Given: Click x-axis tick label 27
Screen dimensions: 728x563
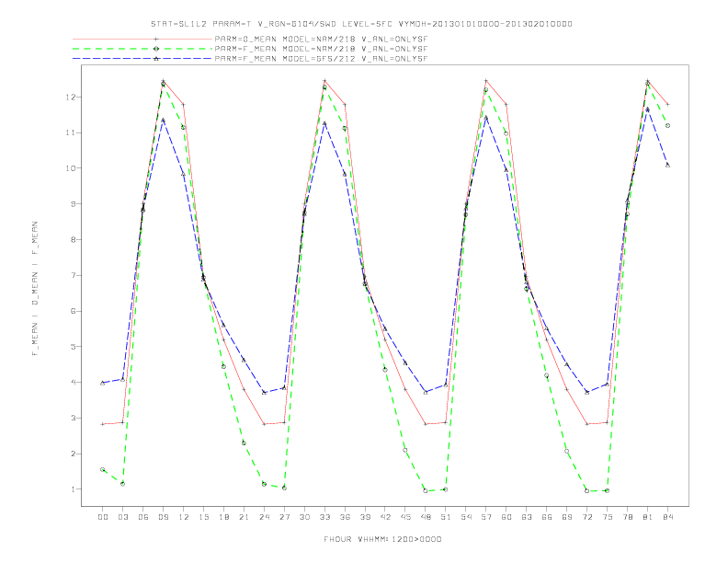Looking at the screenshot, I should coord(284,517).
